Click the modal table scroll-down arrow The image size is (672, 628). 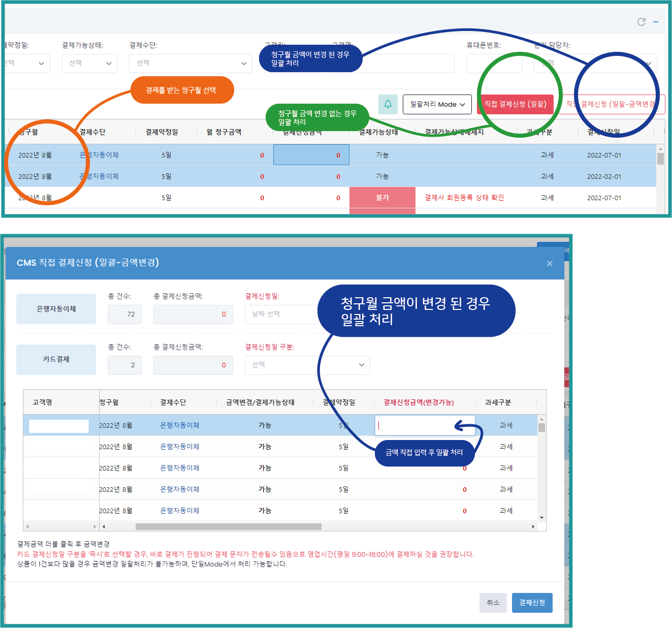coord(541,518)
